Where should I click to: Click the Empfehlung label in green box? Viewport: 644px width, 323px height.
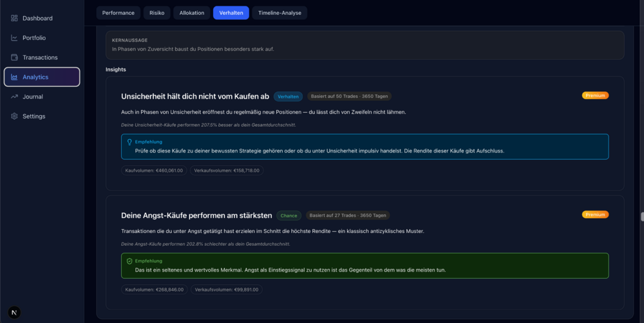pyautogui.click(x=149, y=261)
